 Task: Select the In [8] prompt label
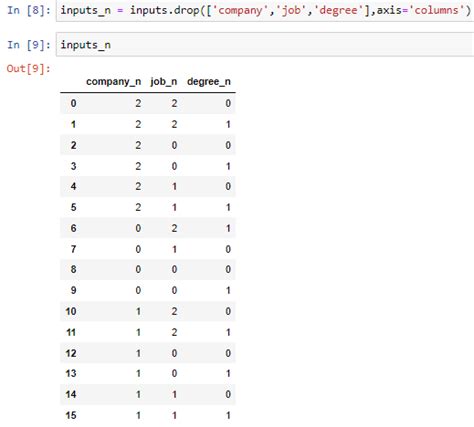pyautogui.click(x=29, y=10)
